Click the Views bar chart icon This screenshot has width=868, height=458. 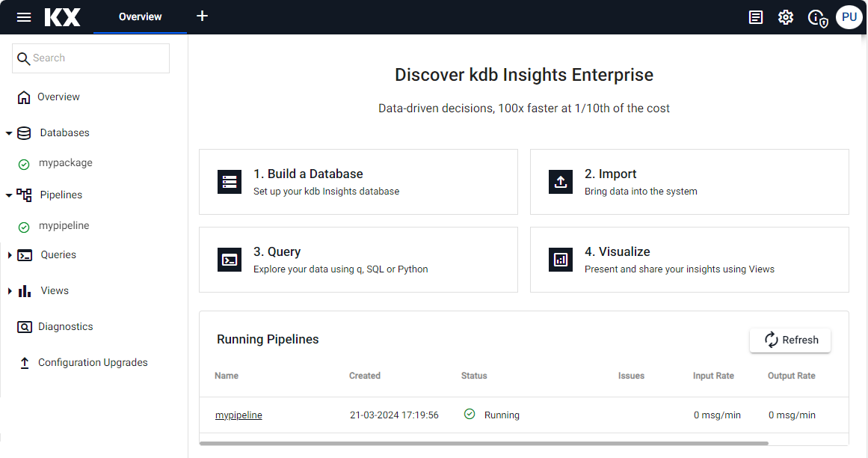click(25, 291)
